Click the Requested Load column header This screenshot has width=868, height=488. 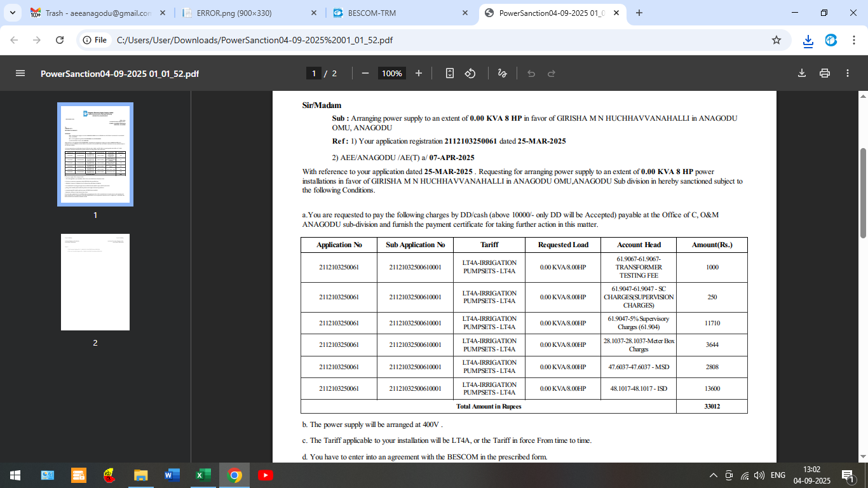[x=563, y=245]
